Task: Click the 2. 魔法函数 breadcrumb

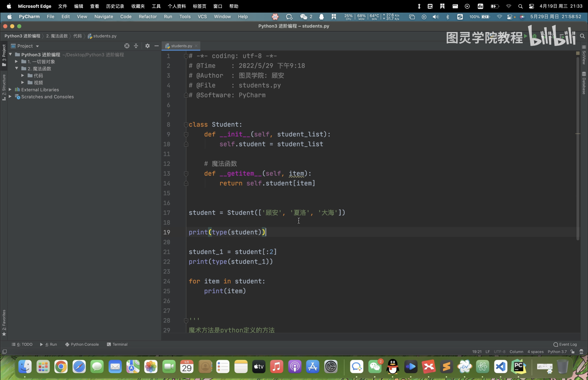Action: (x=57, y=36)
